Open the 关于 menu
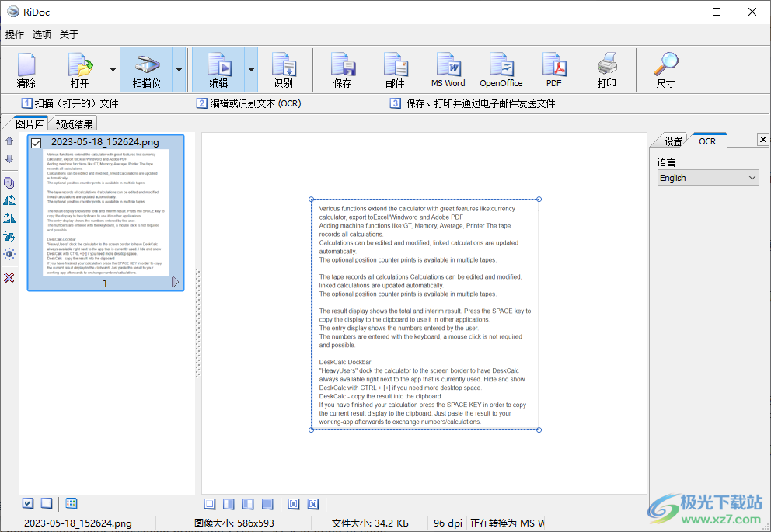This screenshot has width=771, height=532. click(x=69, y=34)
